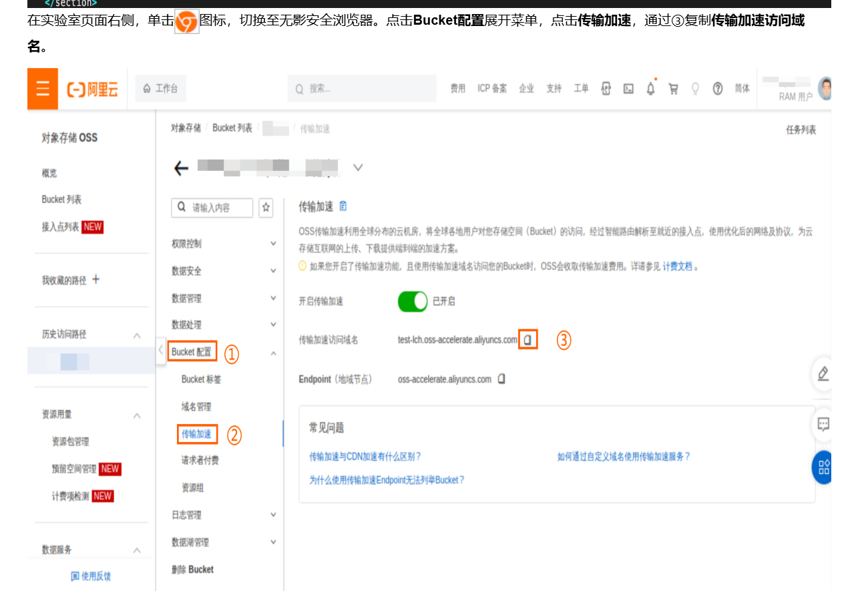
Task: Open Bucket 列表 in the OSS sidebar
Action: click(x=61, y=200)
